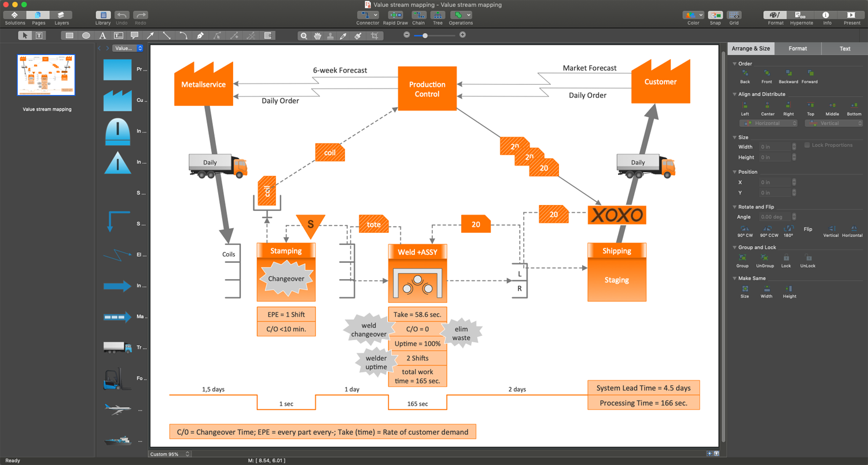Select the Eyedropper tool

point(344,36)
